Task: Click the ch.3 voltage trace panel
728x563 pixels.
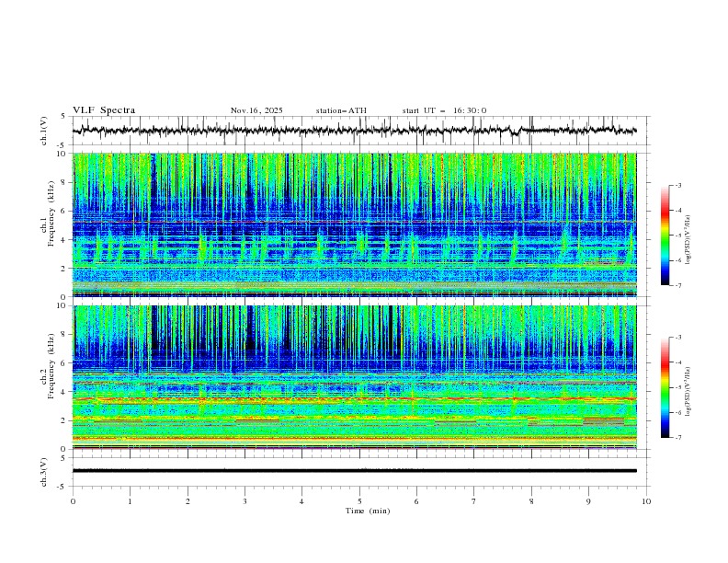Action: pos(360,472)
